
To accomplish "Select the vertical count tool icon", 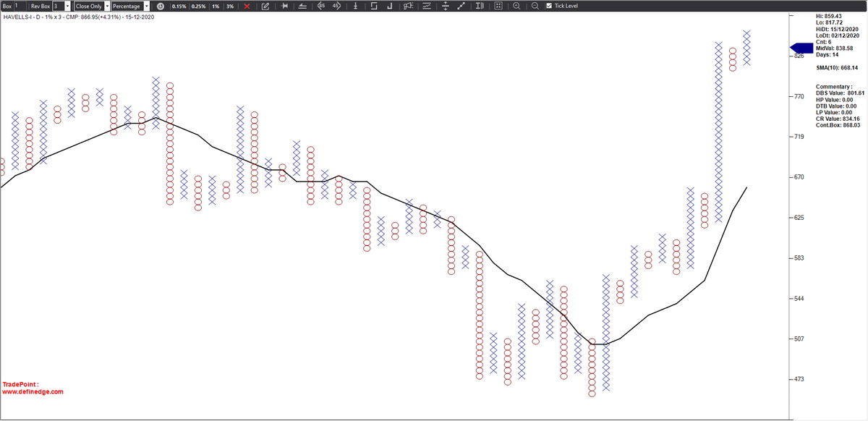I will [x=356, y=6].
